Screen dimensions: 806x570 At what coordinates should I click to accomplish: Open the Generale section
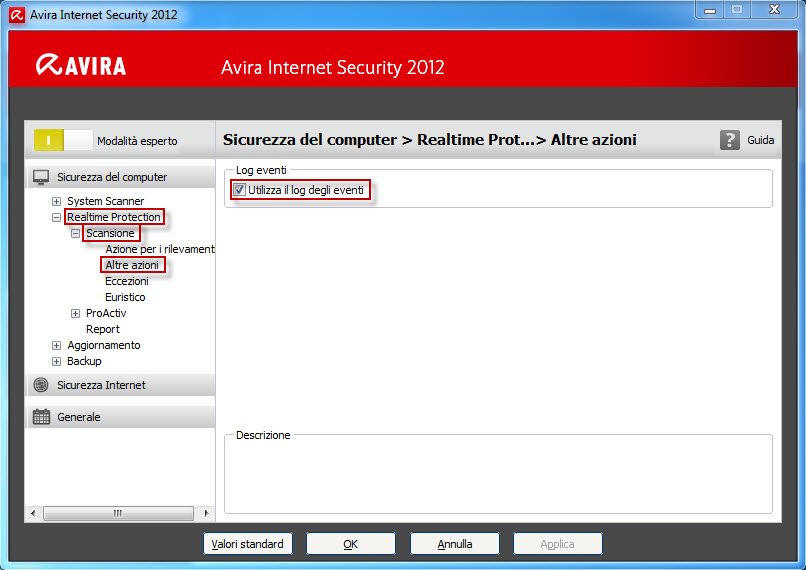(x=121, y=417)
